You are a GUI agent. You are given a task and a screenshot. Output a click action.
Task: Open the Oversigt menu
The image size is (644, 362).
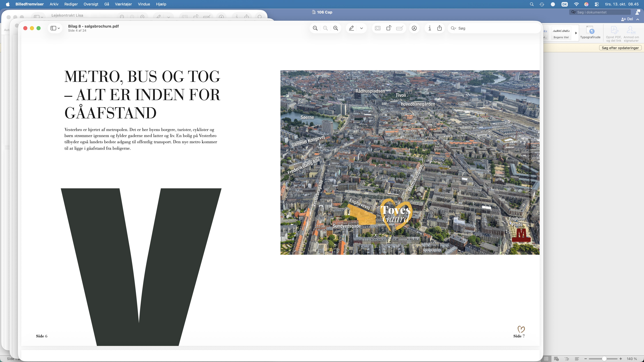click(x=91, y=4)
